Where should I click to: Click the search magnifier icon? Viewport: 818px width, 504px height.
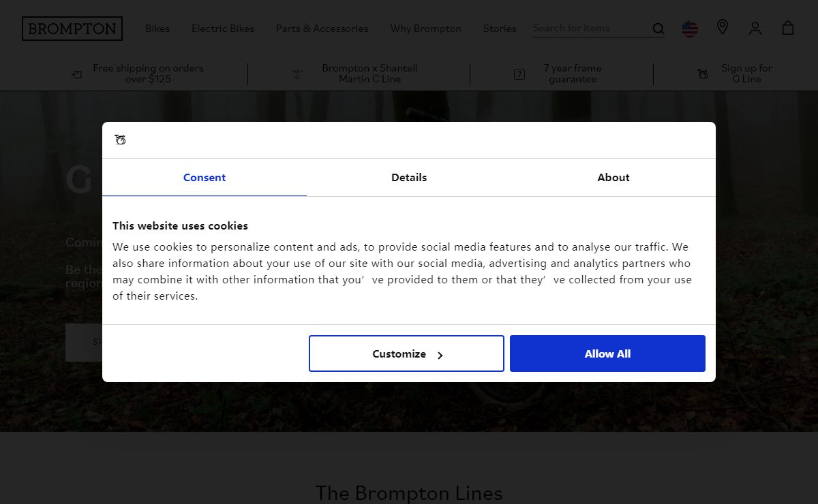(x=658, y=29)
